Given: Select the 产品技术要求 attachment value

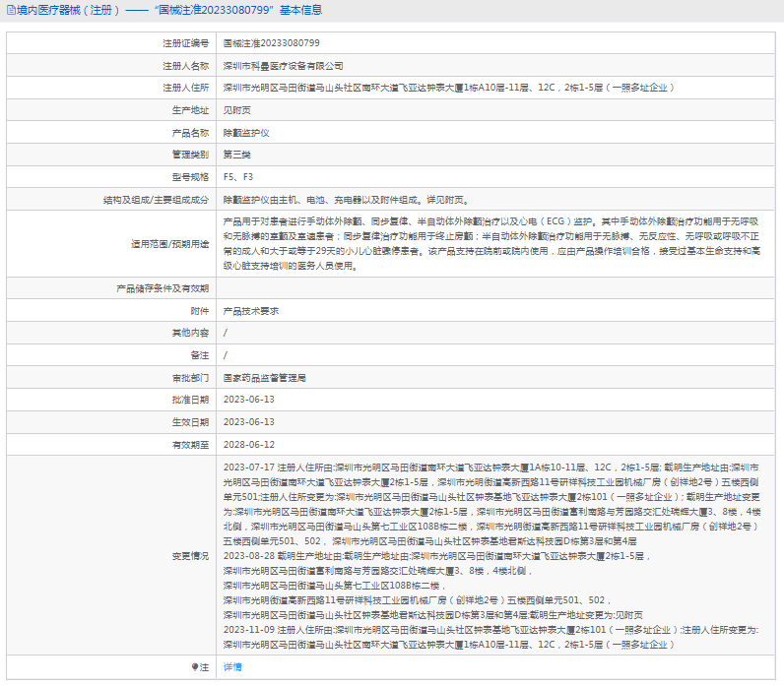Looking at the screenshot, I should click(x=251, y=311).
